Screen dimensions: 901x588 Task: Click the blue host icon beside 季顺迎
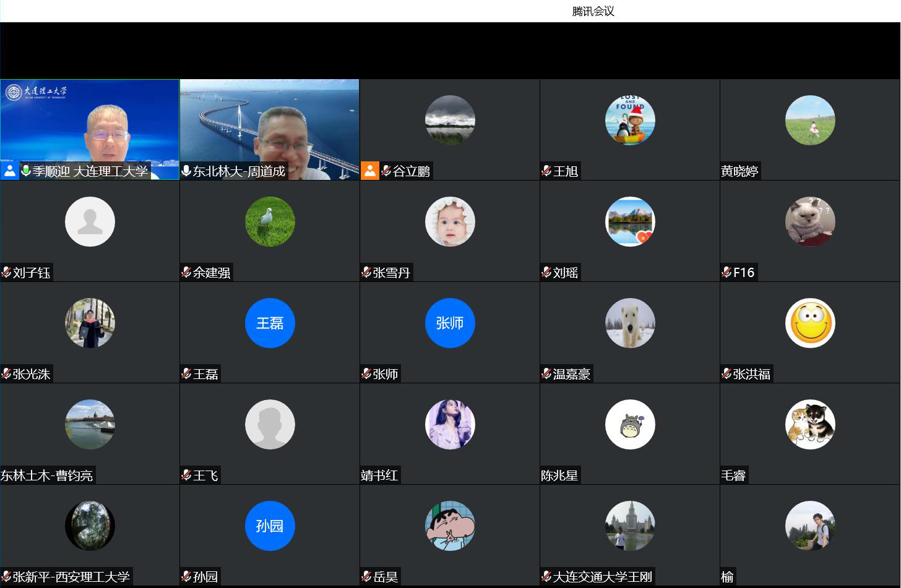click(x=10, y=171)
